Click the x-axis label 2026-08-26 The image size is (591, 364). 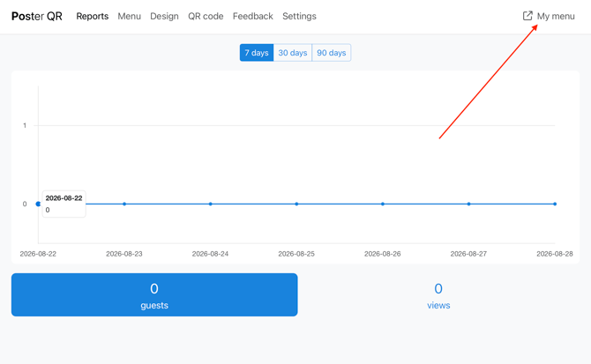[383, 254]
